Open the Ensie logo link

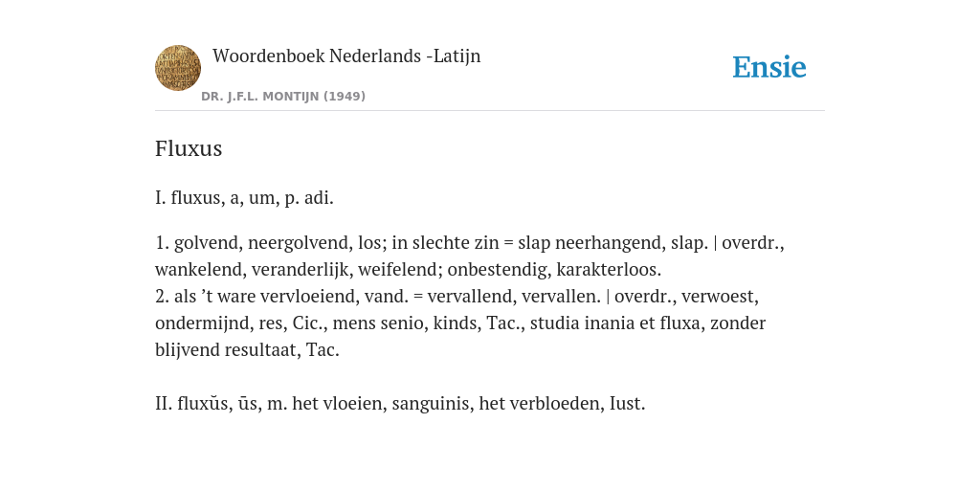pyautogui.click(x=769, y=68)
